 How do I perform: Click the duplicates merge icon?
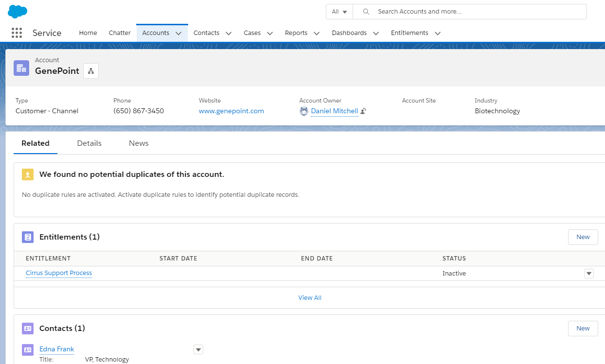coord(28,174)
